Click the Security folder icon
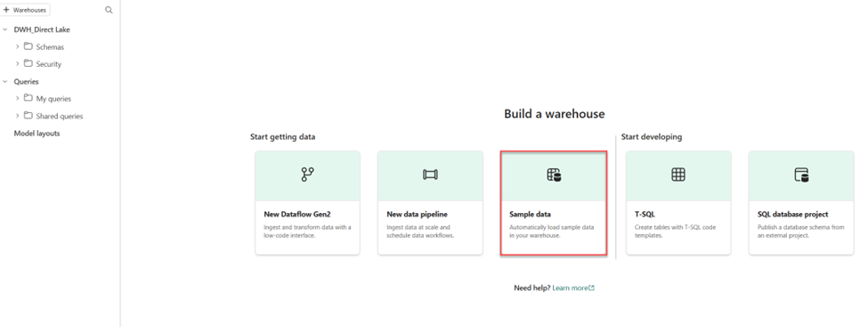This screenshot has height=327, width=868. (28, 64)
